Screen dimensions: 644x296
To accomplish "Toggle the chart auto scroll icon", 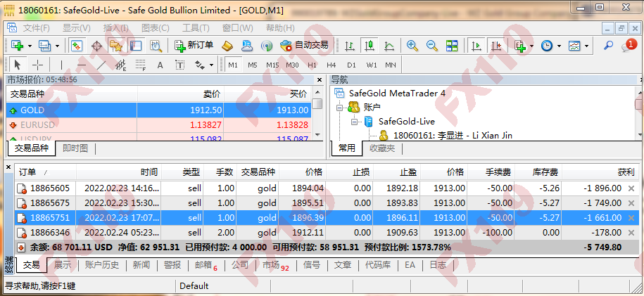I will point(476,46).
